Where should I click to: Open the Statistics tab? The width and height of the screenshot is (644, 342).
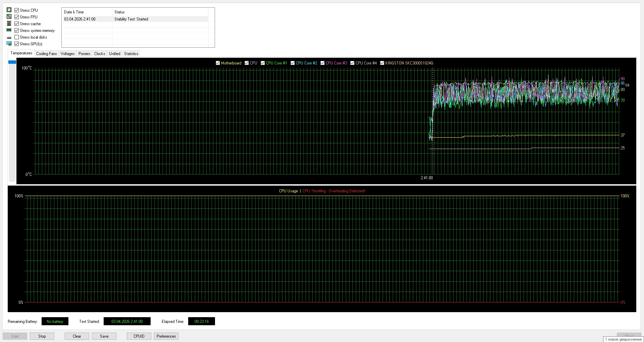click(131, 54)
